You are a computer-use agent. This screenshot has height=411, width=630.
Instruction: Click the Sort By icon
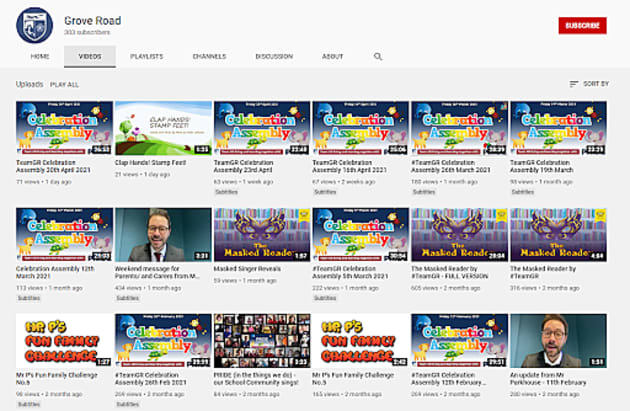click(x=574, y=84)
